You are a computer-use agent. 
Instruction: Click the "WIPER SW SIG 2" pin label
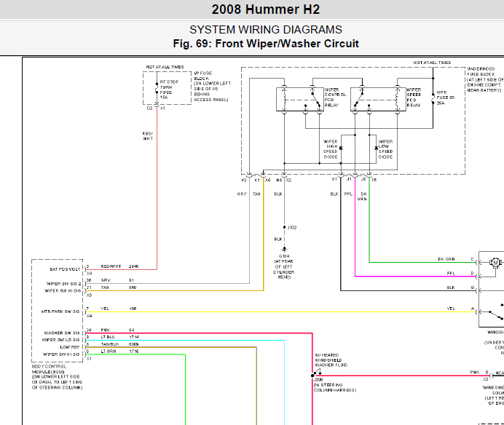tap(63, 284)
